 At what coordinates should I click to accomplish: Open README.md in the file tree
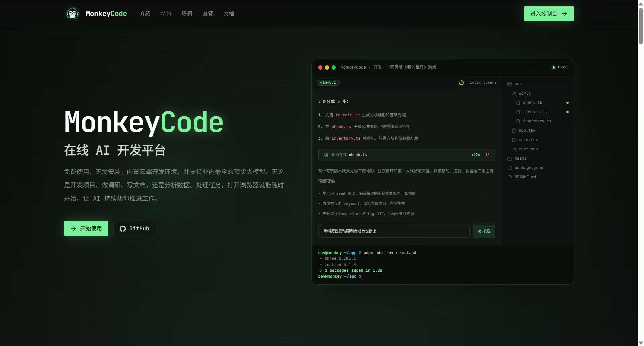[x=522, y=177]
